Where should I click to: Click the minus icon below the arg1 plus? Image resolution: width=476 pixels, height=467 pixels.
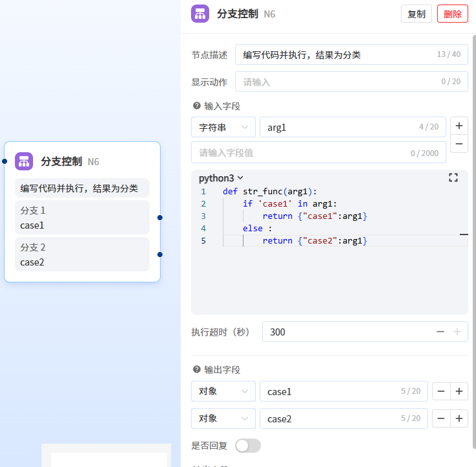point(459,144)
